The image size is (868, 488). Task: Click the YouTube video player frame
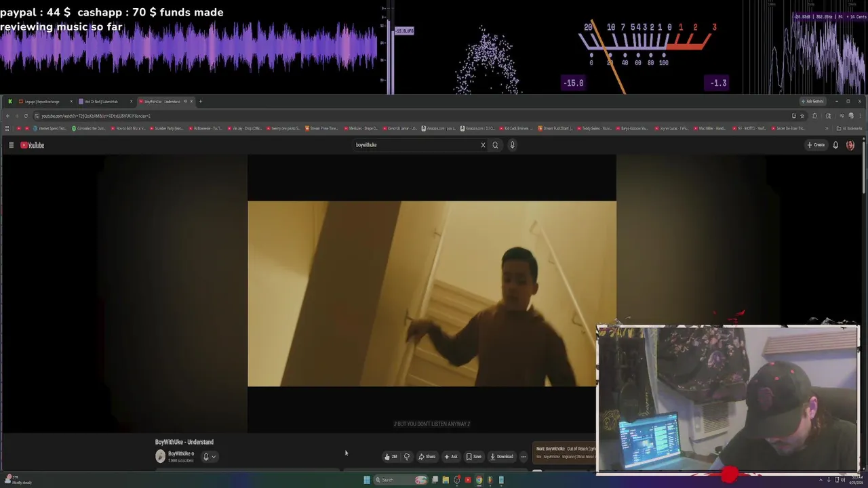click(x=432, y=293)
